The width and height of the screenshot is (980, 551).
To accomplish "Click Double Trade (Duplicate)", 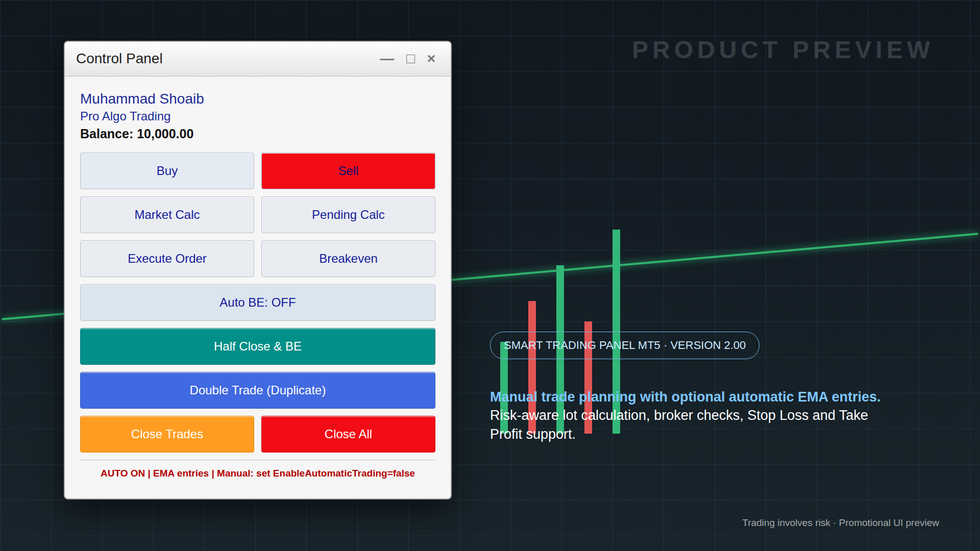I will click(x=258, y=390).
